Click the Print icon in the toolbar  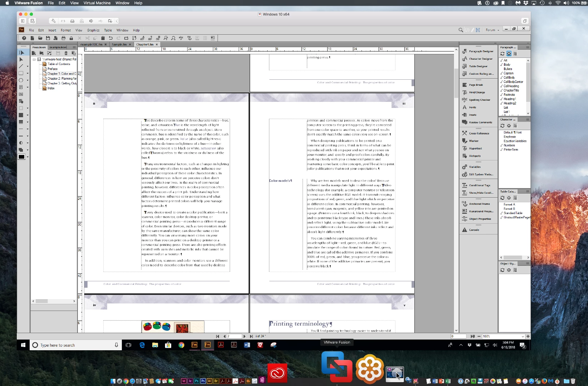pos(64,38)
